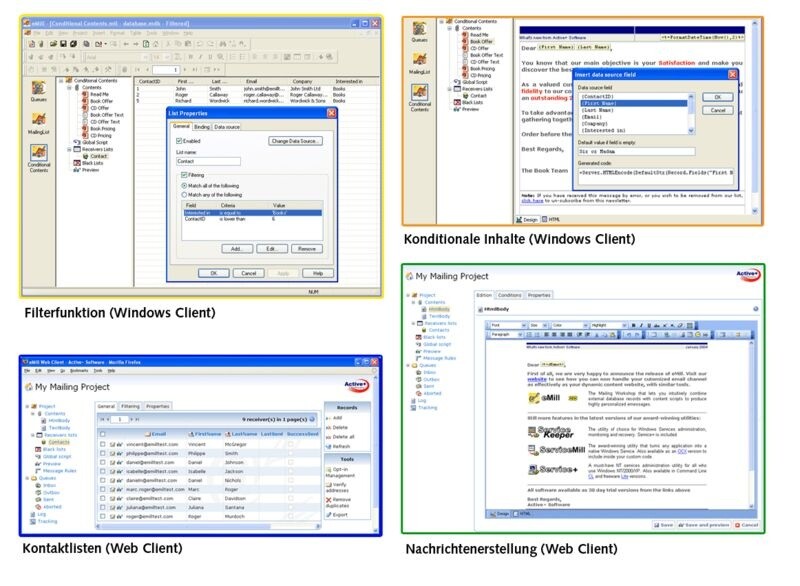800x586 pixels.
Task: Collapse the Receivers Lists tree node in Filterfunktion window
Action: coord(68,148)
